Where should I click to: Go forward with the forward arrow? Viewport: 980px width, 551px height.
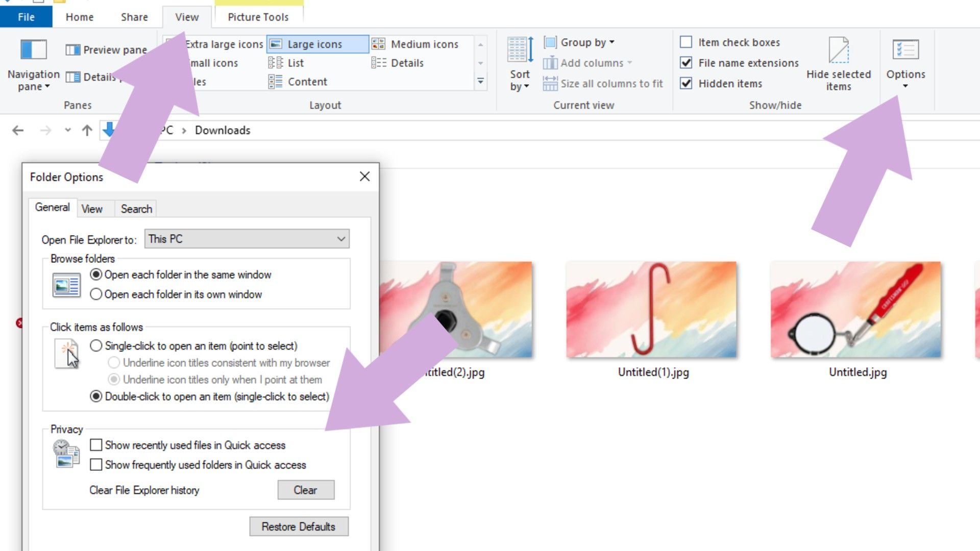(x=45, y=131)
